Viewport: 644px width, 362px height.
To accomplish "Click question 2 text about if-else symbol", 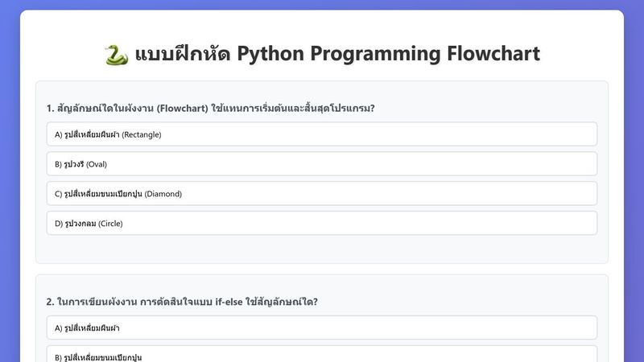I will click(182, 302).
